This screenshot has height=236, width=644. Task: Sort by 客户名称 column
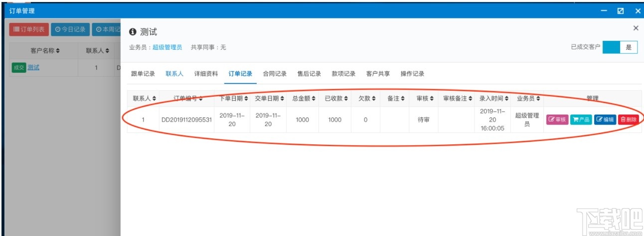[x=45, y=51]
